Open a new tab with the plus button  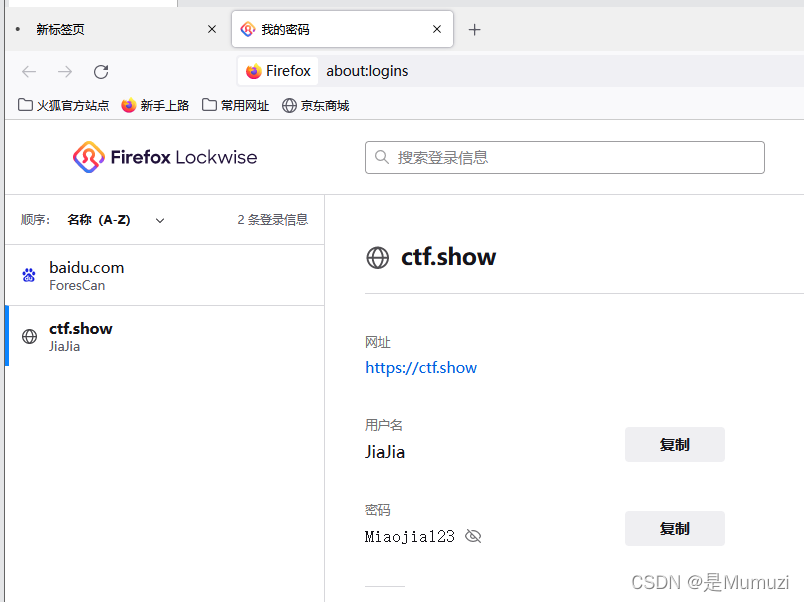point(474,29)
